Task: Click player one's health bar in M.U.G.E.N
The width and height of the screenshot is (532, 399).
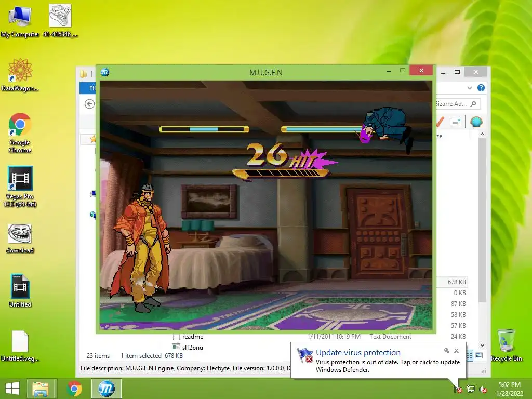Action: coord(204,129)
